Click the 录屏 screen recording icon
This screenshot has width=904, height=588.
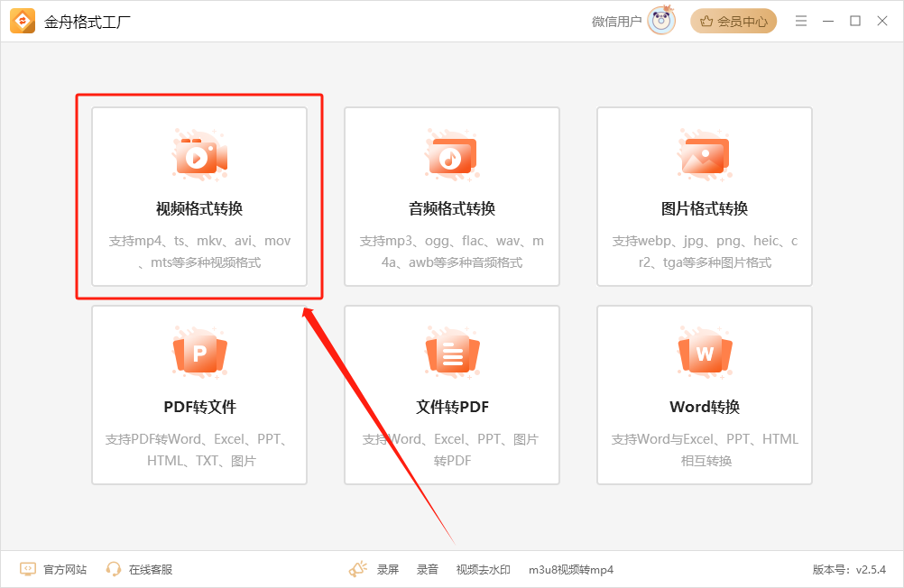pos(359,569)
